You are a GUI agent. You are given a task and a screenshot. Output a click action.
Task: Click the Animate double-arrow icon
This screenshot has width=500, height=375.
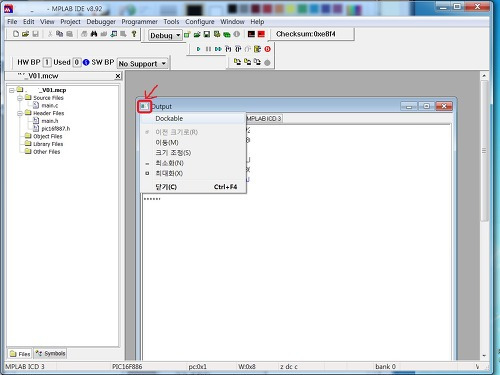(218, 49)
